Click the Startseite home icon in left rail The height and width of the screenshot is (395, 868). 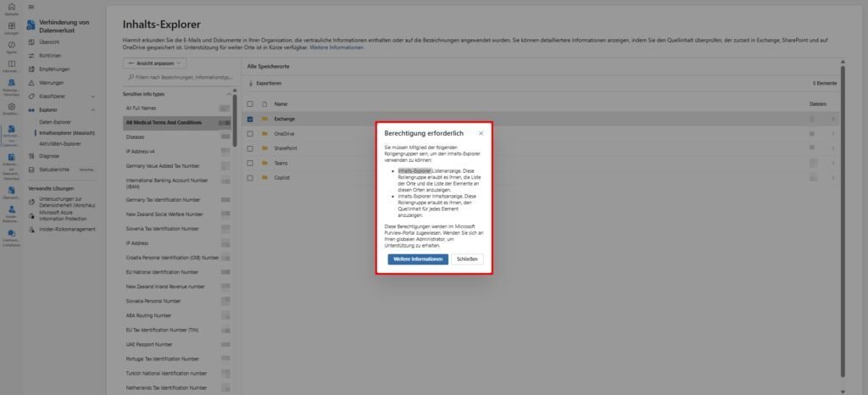(11, 7)
